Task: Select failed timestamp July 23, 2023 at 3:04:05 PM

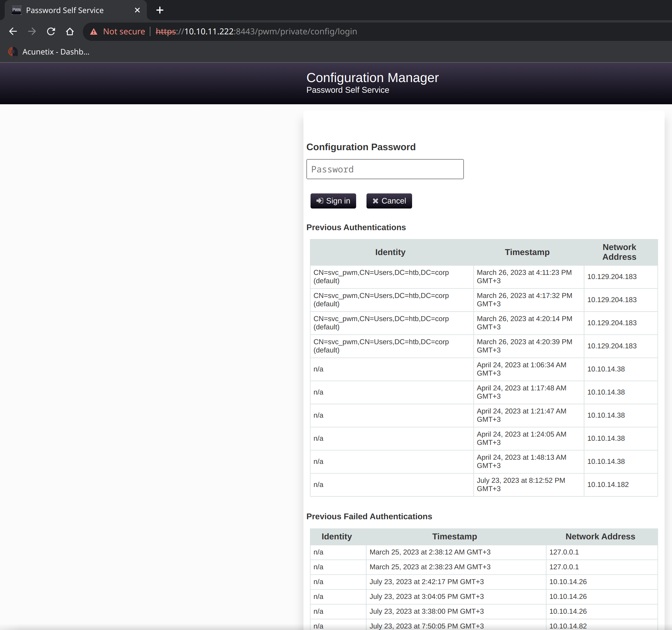Action: [426, 597]
